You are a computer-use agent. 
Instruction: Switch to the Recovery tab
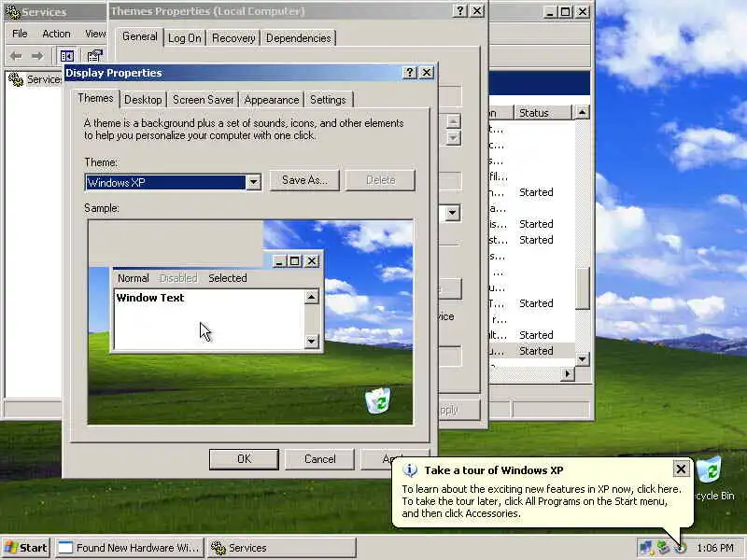(233, 38)
